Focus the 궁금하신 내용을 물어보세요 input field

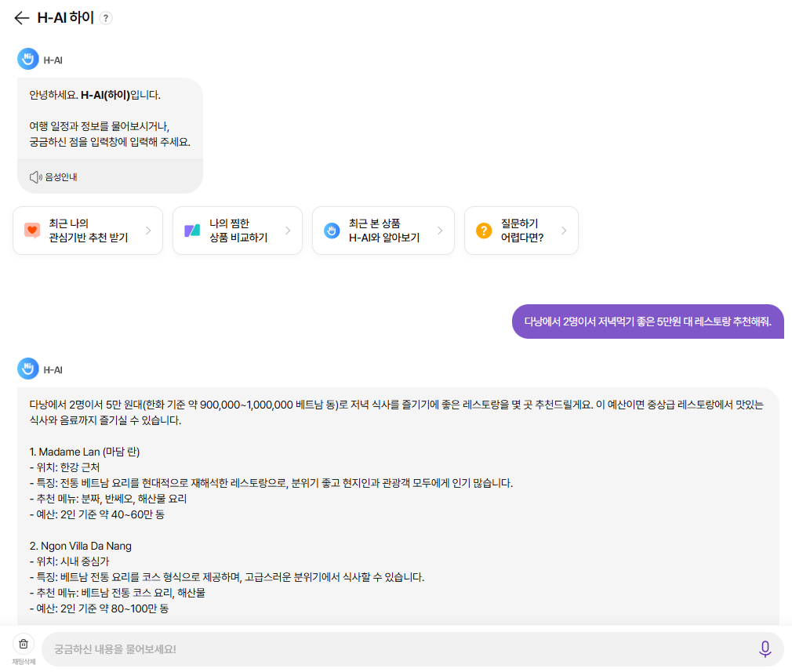click(399, 649)
